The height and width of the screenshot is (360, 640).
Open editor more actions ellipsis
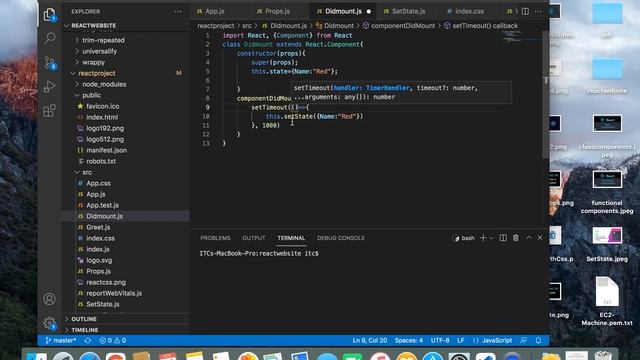point(538,11)
